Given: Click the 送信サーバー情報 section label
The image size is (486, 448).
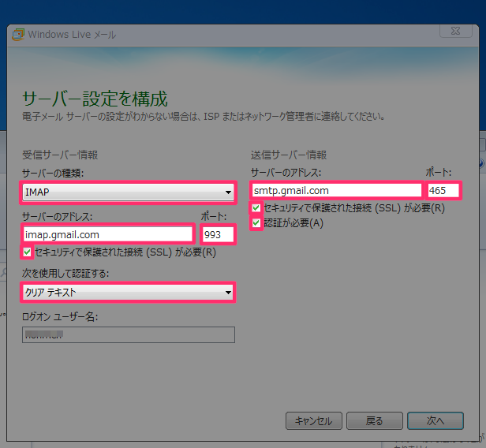Looking at the screenshot, I should click(x=289, y=155).
